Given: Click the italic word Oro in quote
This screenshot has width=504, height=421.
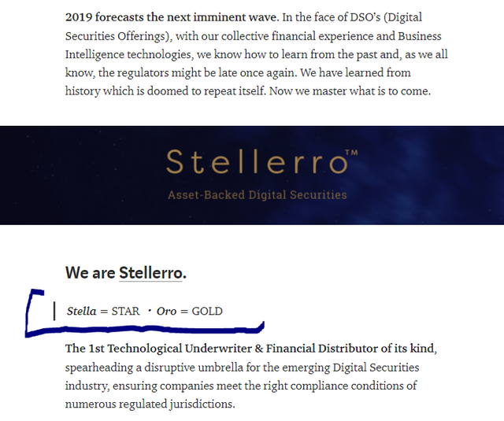Looking at the screenshot, I should (x=166, y=311).
